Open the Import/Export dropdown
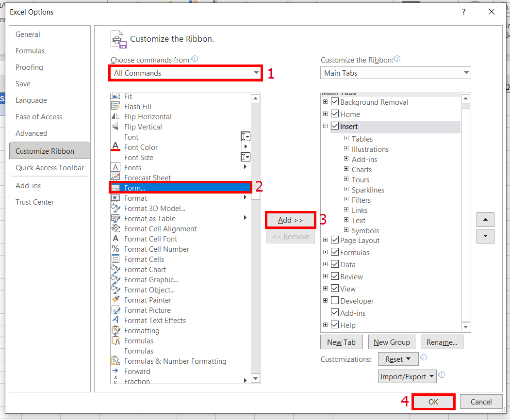510x420 pixels. 407,376
